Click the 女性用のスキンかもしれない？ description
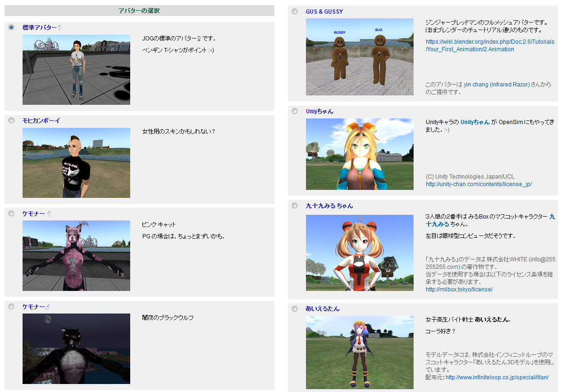Image resolution: width=564 pixels, height=392 pixels. pyautogui.click(x=179, y=132)
